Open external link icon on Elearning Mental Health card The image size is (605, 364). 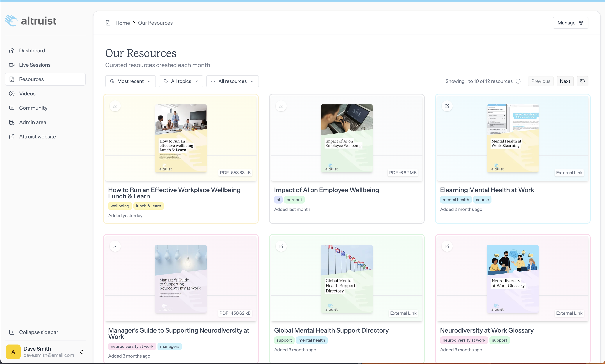click(x=447, y=106)
